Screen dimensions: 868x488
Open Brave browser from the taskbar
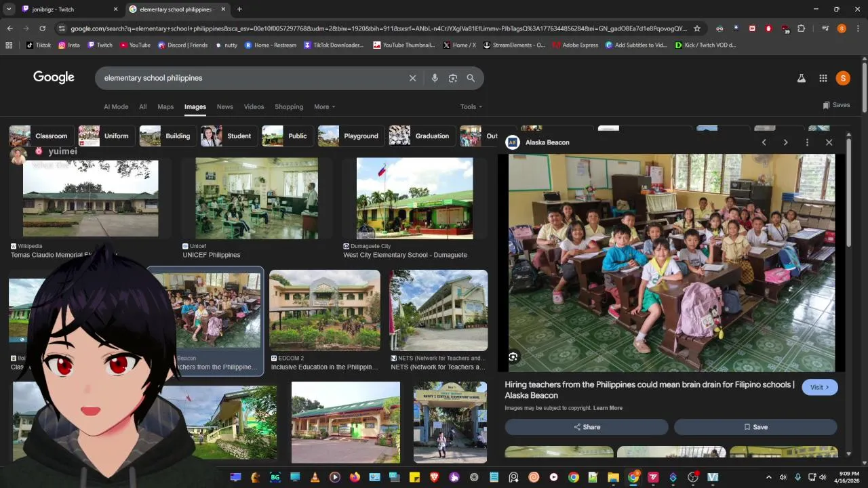(434, 477)
